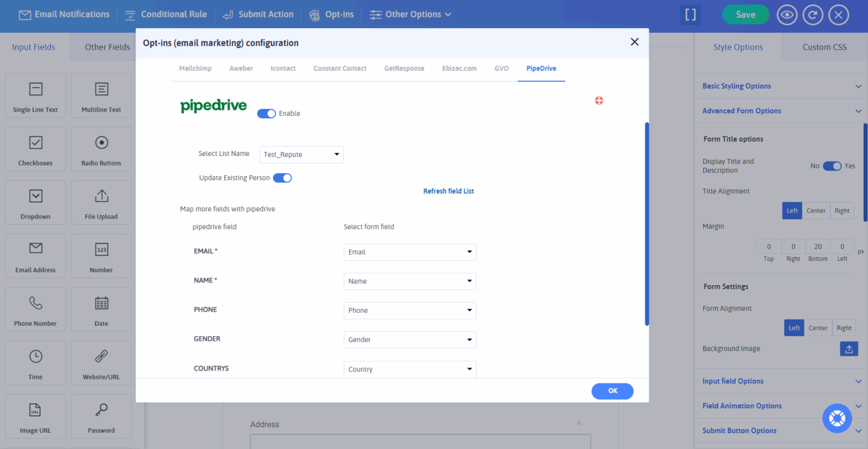The image size is (868, 449).
Task: Expand Basic Styling Options section
Action: [x=782, y=86]
